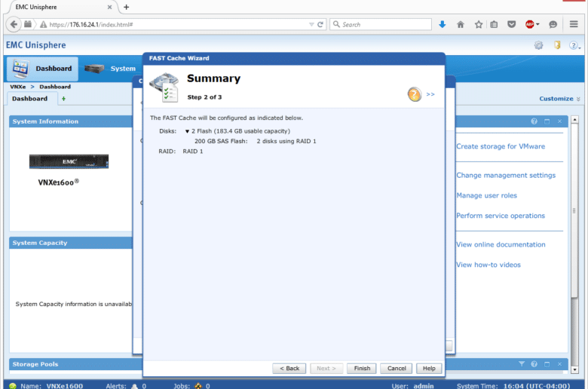Click Finish in FAST Cache Wizard
Image resolution: width=588 pixels, height=389 pixels.
pos(362,369)
